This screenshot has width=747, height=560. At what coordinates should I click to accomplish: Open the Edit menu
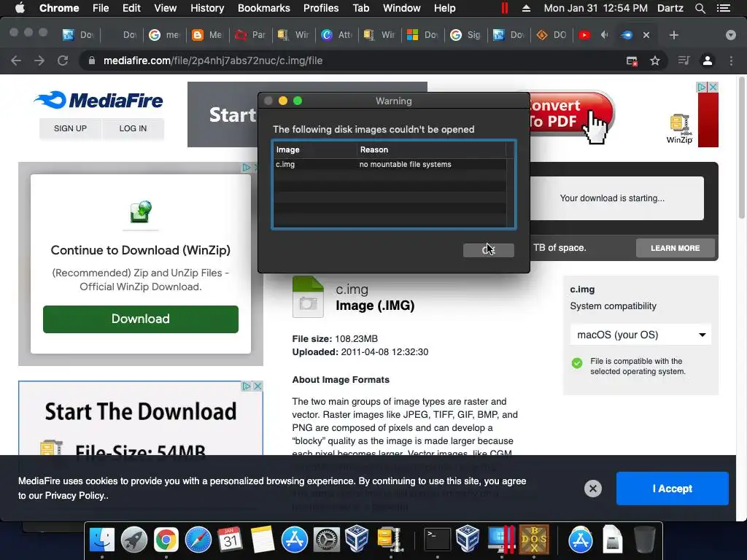click(131, 8)
